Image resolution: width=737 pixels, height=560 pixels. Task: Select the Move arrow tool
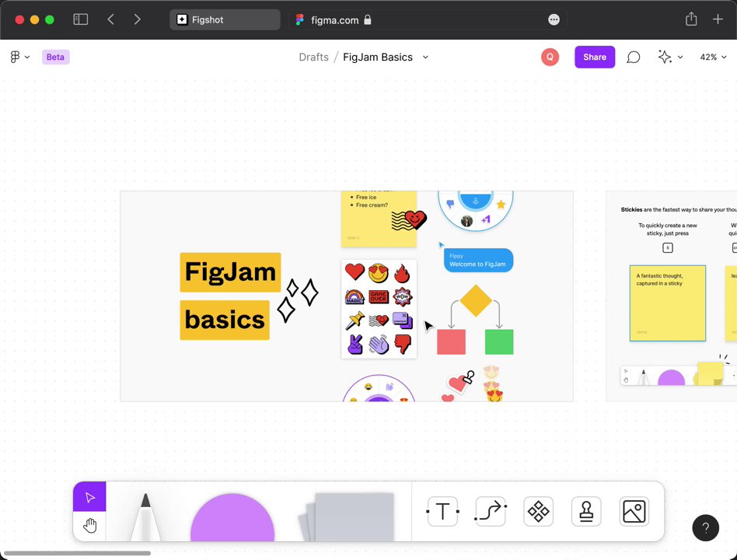(x=89, y=496)
